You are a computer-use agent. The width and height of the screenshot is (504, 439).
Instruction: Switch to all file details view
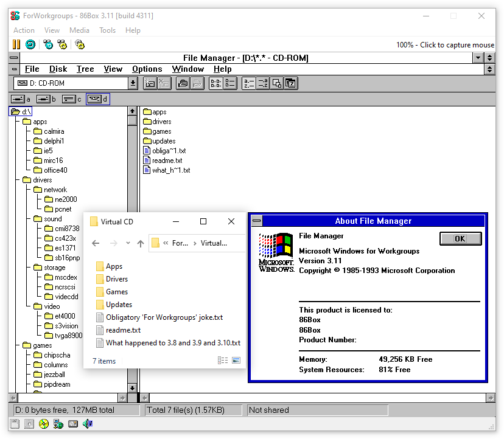[x=230, y=83]
